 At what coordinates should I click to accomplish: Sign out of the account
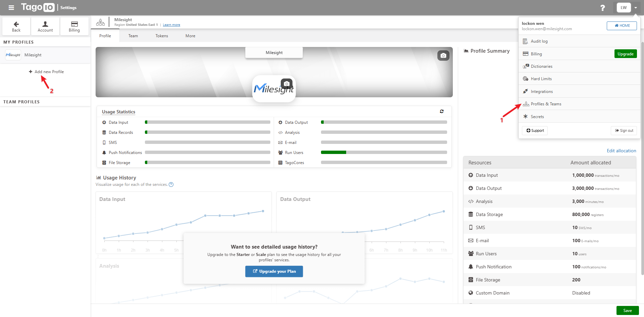(x=624, y=130)
